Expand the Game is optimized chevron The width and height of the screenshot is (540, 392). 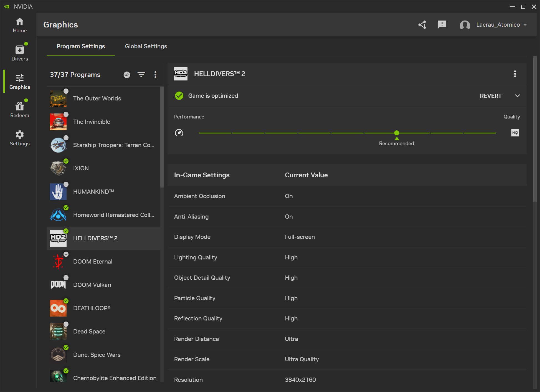coord(517,96)
